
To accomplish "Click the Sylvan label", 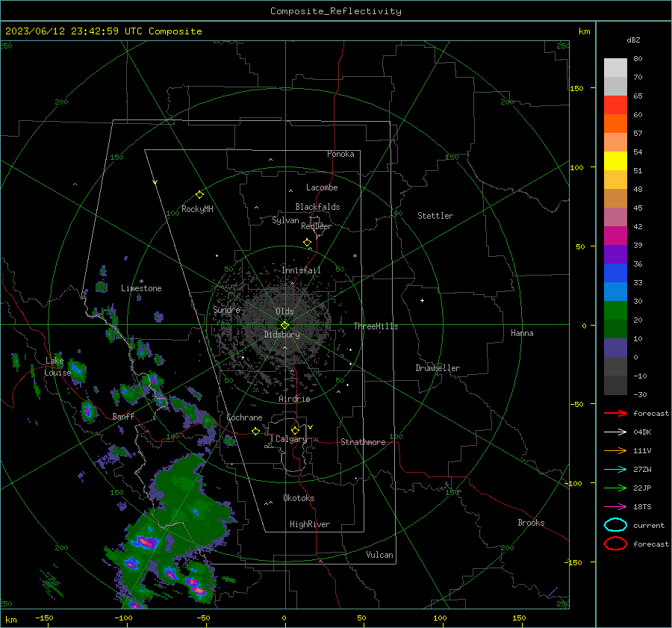I will (285, 220).
